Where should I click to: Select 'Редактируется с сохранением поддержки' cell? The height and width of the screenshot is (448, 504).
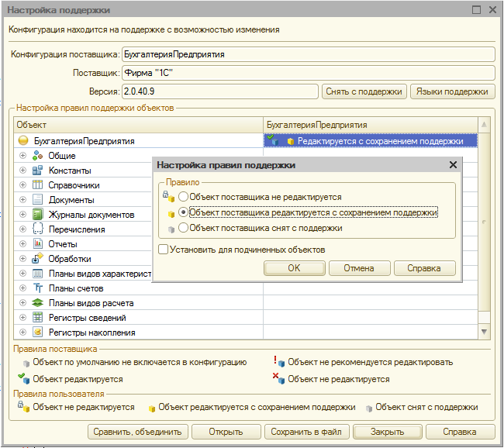point(371,141)
